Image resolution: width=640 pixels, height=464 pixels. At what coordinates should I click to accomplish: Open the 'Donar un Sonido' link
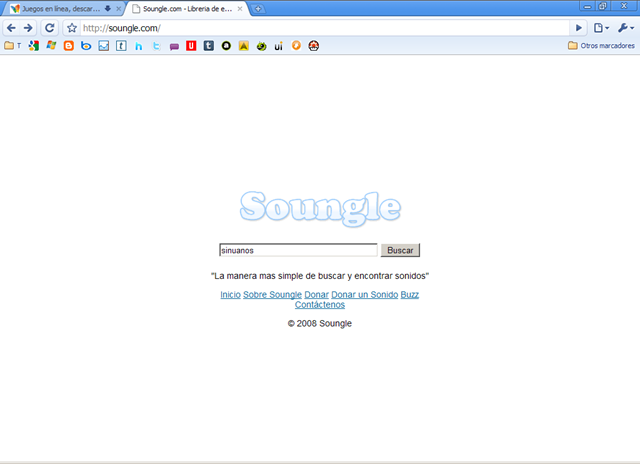(x=364, y=295)
